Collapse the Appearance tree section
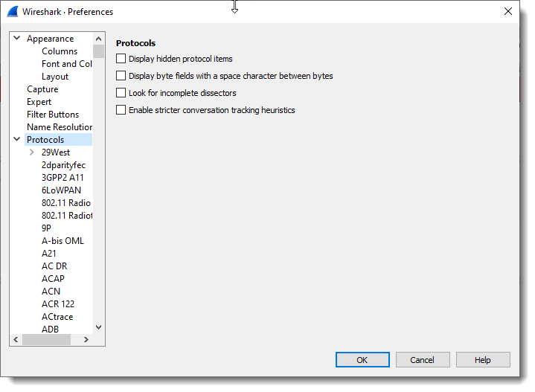Image resolution: width=535 pixels, height=392 pixels. click(x=16, y=39)
